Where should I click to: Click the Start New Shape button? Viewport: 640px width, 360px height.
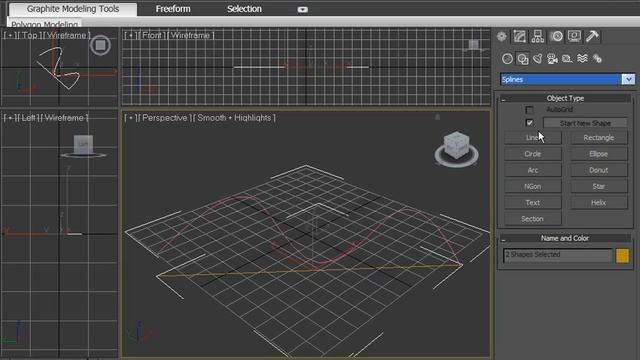(585, 123)
